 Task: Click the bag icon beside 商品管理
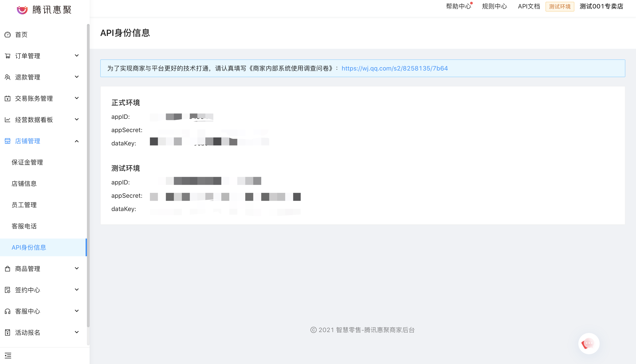8,268
